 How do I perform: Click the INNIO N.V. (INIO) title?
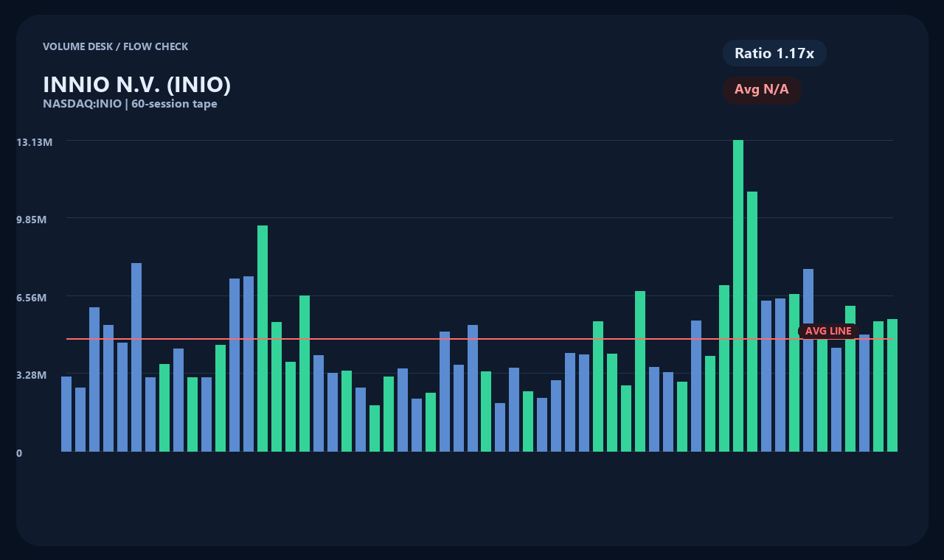click(x=137, y=85)
